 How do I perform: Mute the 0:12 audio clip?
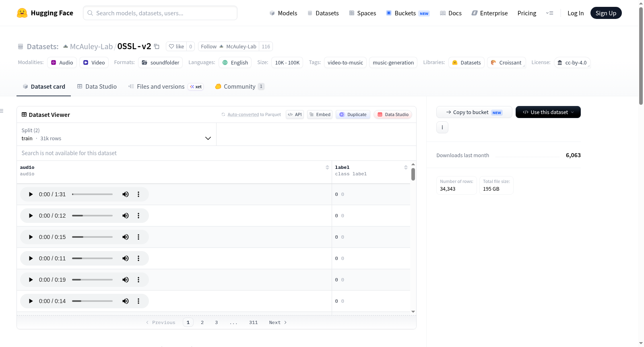(126, 216)
